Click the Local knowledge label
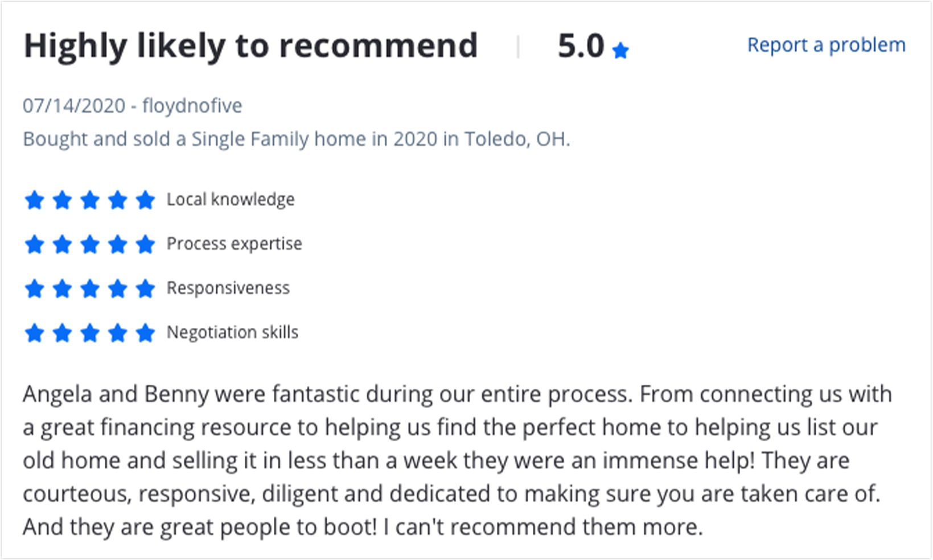Image resolution: width=933 pixels, height=560 pixels. pyautogui.click(x=231, y=200)
